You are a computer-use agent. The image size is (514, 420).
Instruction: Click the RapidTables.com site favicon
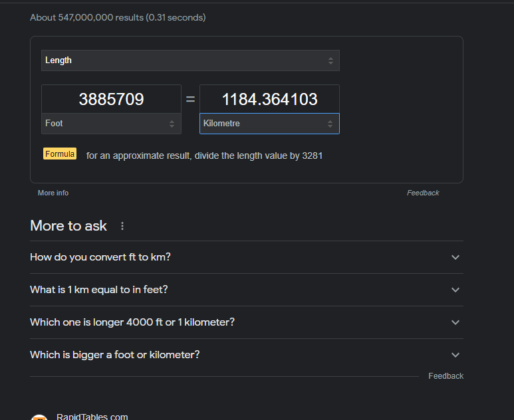click(39, 417)
